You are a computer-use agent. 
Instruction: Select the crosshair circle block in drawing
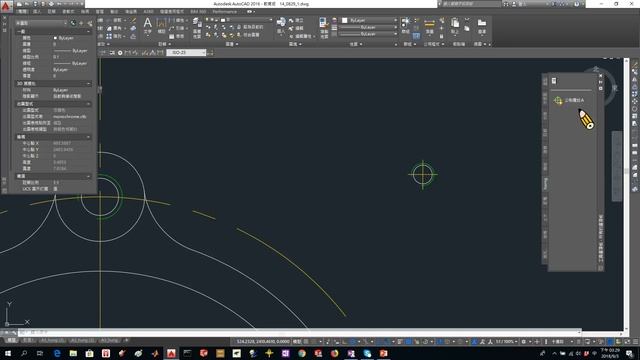click(423, 174)
